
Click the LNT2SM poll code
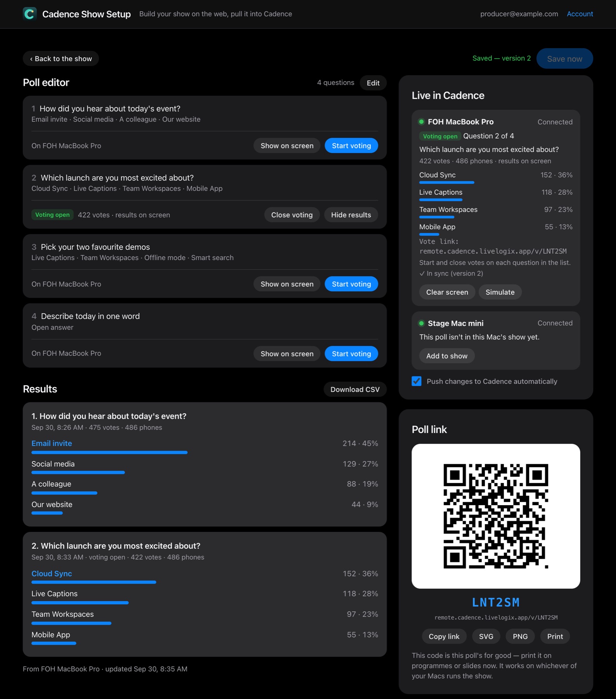tap(496, 602)
